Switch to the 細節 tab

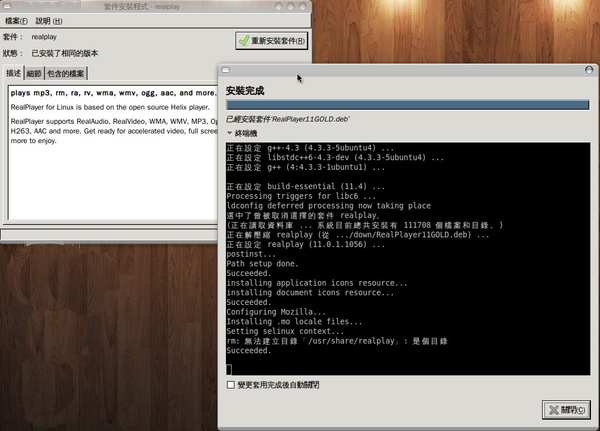pyautogui.click(x=34, y=73)
